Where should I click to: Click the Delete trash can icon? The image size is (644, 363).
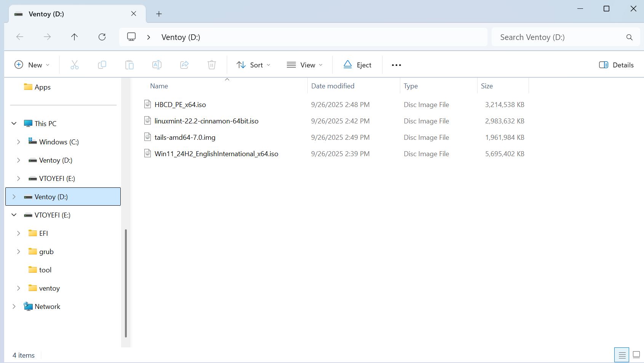tap(212, 65)
